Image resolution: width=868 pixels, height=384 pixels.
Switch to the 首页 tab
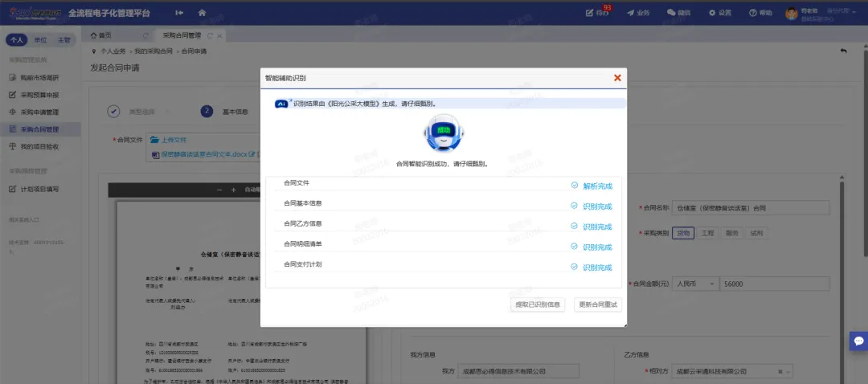(x=101, y=35)
